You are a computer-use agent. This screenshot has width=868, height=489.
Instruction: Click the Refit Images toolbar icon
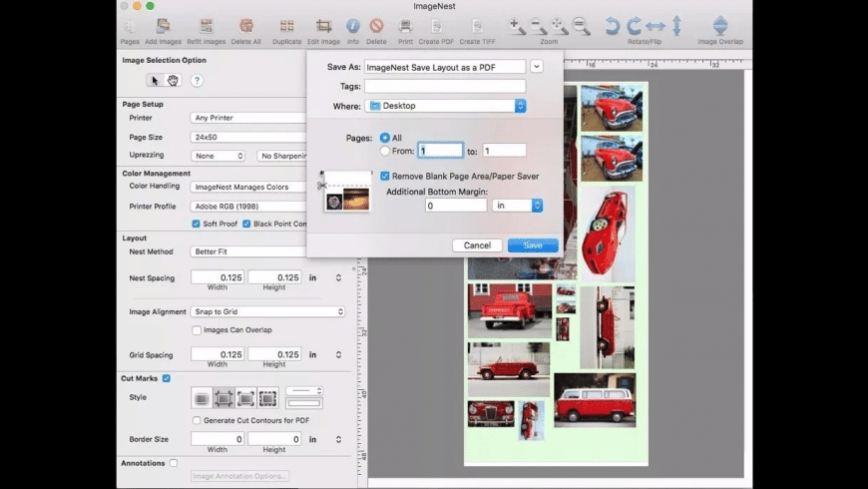(x=206, y=26)
